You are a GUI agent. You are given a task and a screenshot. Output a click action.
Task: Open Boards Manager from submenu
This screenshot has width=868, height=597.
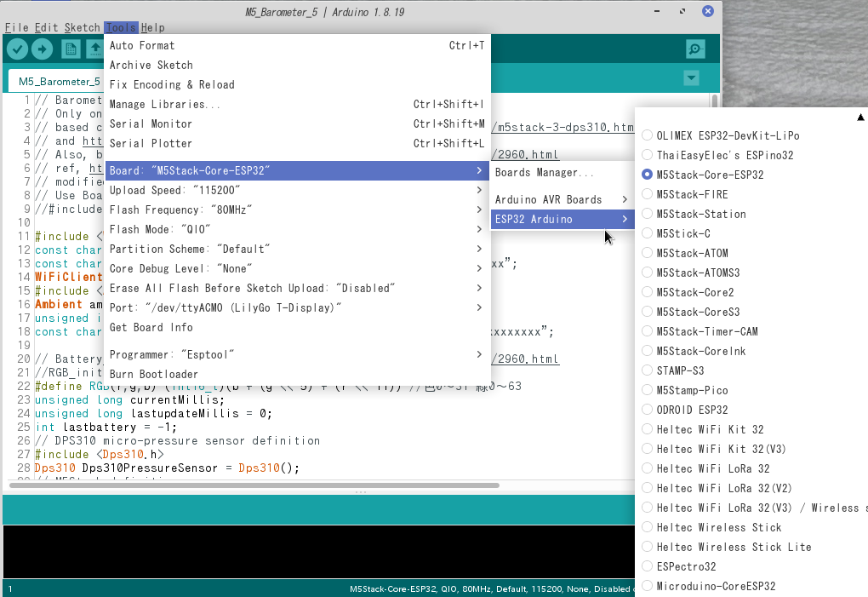coord(562,172)
